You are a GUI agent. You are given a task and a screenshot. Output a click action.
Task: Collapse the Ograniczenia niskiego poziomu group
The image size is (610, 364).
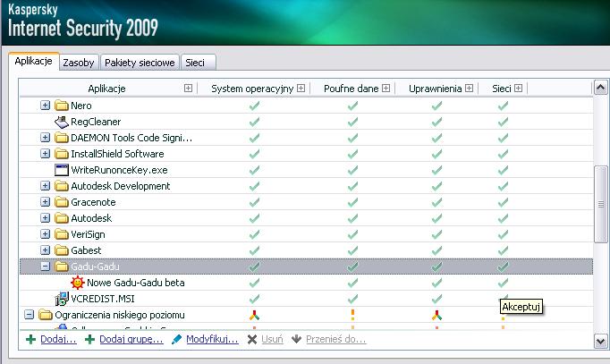pos(30,315)
